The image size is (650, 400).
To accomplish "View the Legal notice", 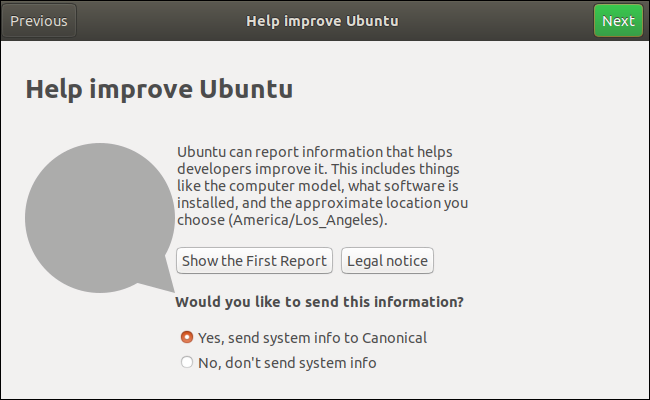I will (x=387, y=261).
